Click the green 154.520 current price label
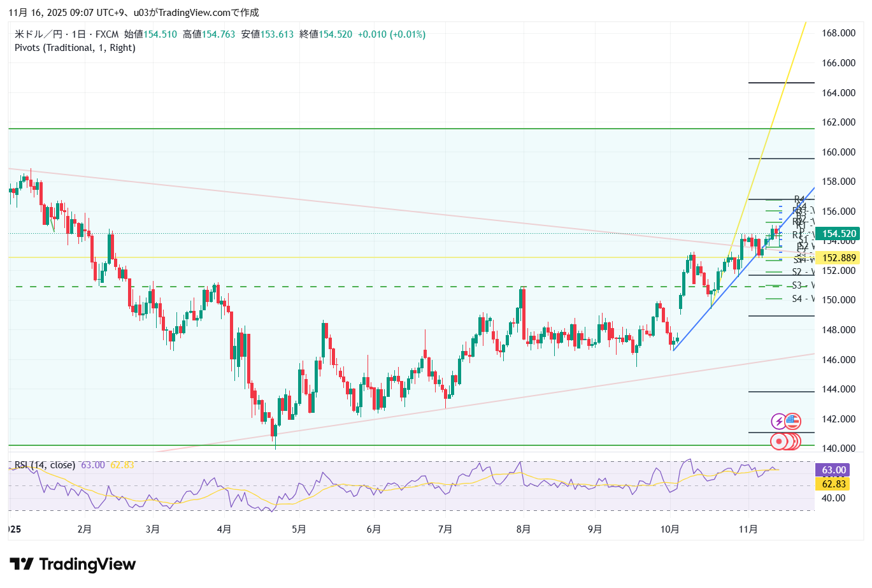The height and width of the screenshot is (588, 872). click(x=839, y=234)
